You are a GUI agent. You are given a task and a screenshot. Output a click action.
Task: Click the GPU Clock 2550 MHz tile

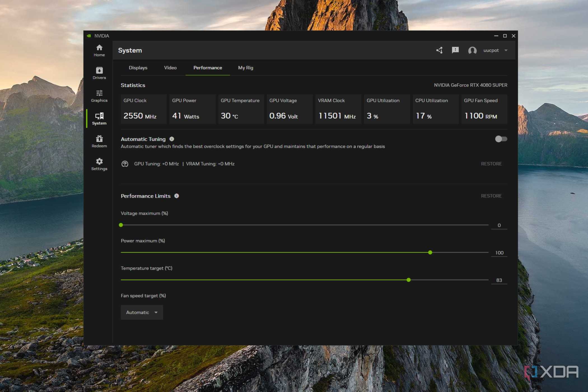[144, 109]
